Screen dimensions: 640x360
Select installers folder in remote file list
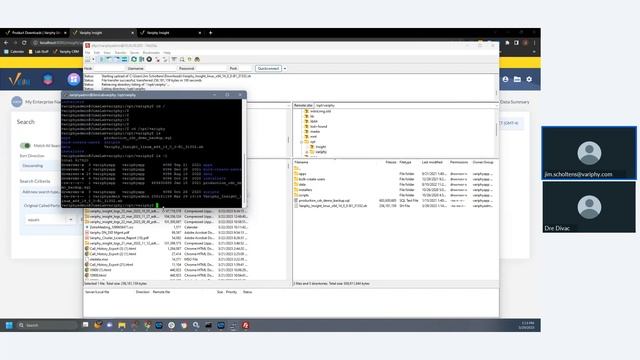(x=305, y=190)
